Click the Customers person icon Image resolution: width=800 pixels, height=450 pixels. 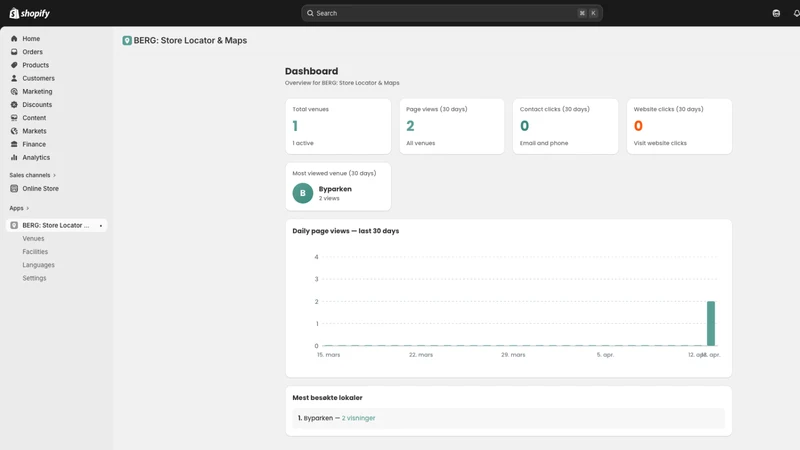[14, 79]
